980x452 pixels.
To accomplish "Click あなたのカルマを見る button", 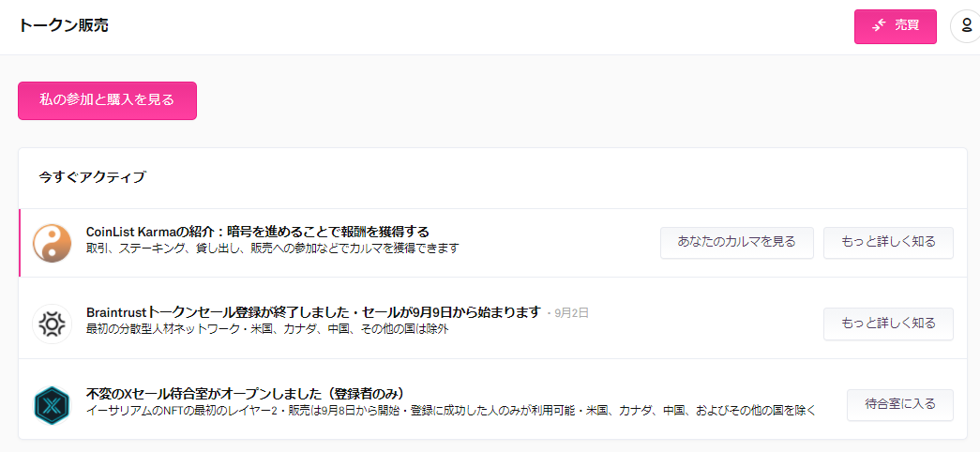I will pos(737,243).
